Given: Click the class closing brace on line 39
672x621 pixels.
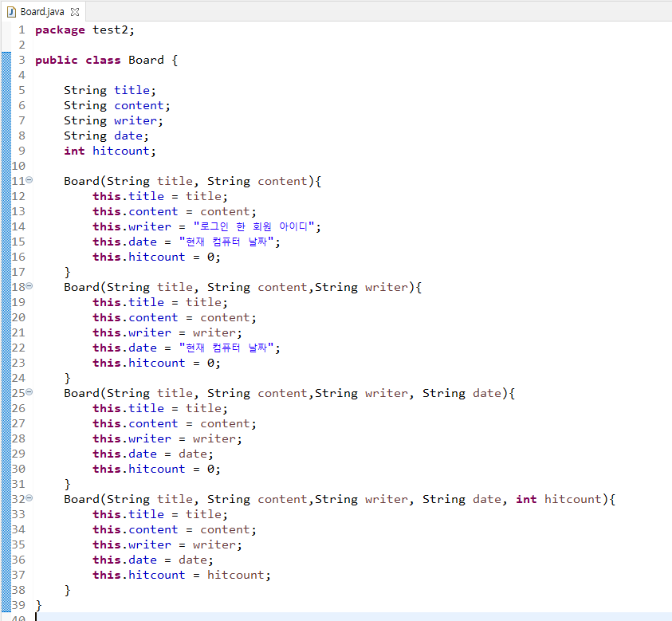Looking at the screenshot, I should [38, 606].
